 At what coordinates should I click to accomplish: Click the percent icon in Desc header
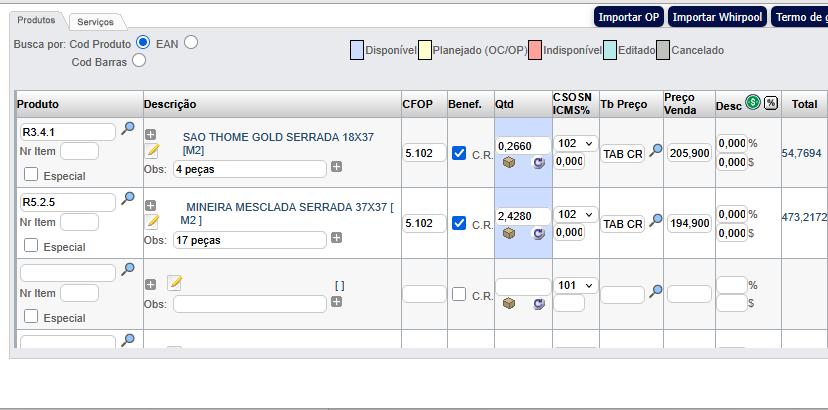(771, 103)
